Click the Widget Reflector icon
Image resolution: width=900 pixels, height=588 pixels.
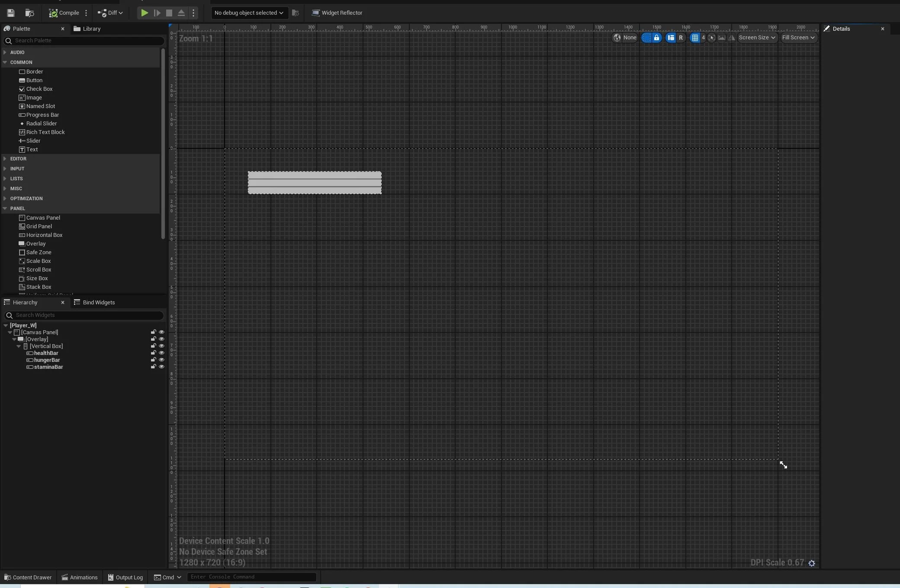[316, 13]
